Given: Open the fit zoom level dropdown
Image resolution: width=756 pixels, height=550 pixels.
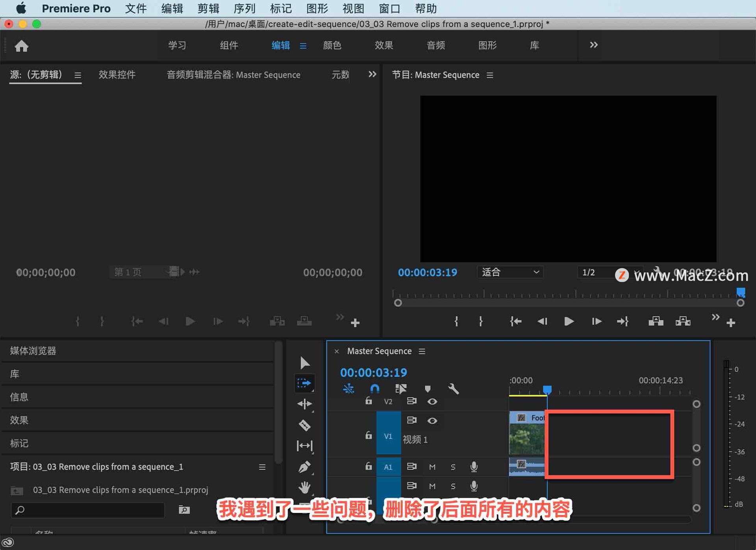Looking at the screenshot, I should pos(510,272).
